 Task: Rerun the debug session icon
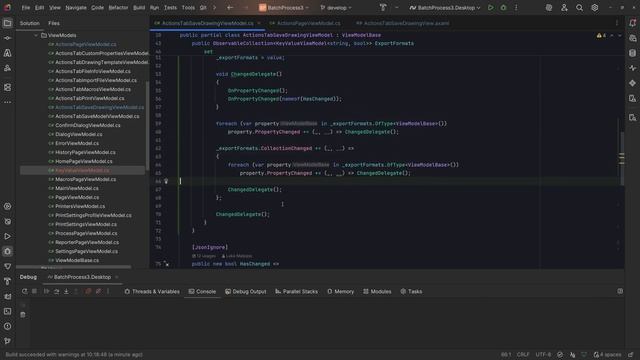(x=24, y=291)
